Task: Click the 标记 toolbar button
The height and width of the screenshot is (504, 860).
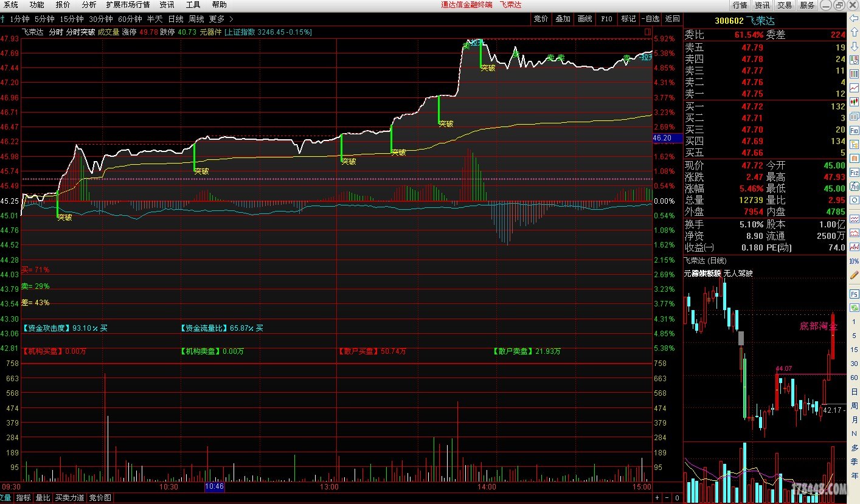Action: click(x=628, y=19)
